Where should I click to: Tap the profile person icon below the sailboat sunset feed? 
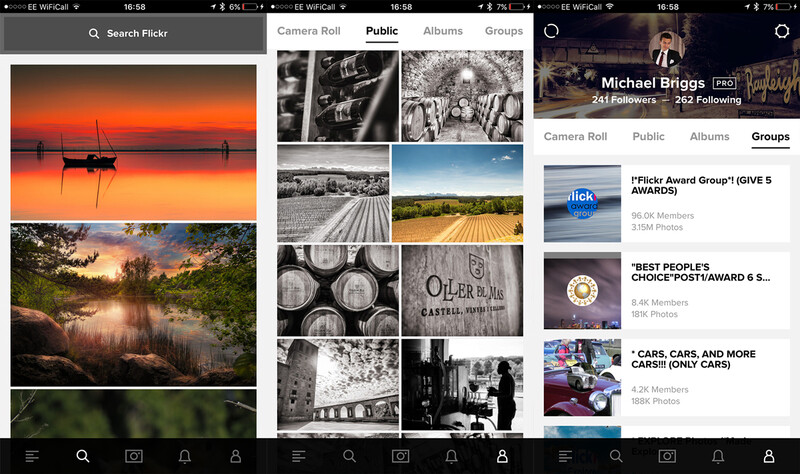coord(235,456)
